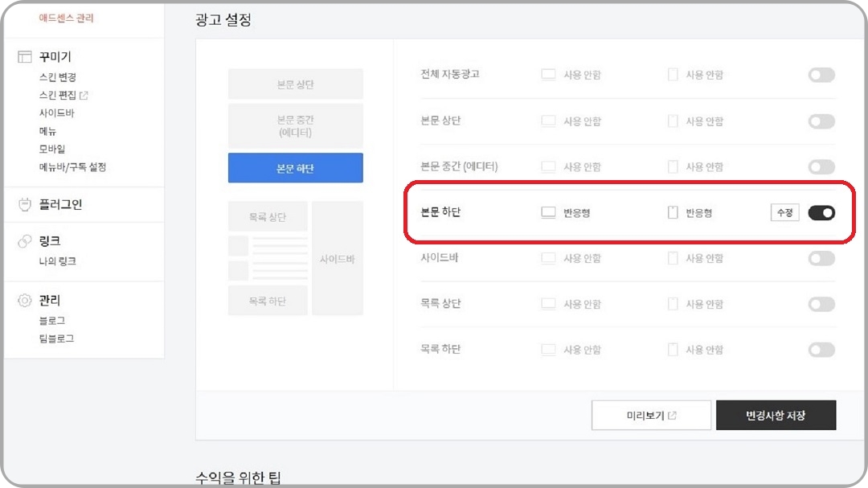Enable the 전체 자동광고 toggle

coord(821,75)
